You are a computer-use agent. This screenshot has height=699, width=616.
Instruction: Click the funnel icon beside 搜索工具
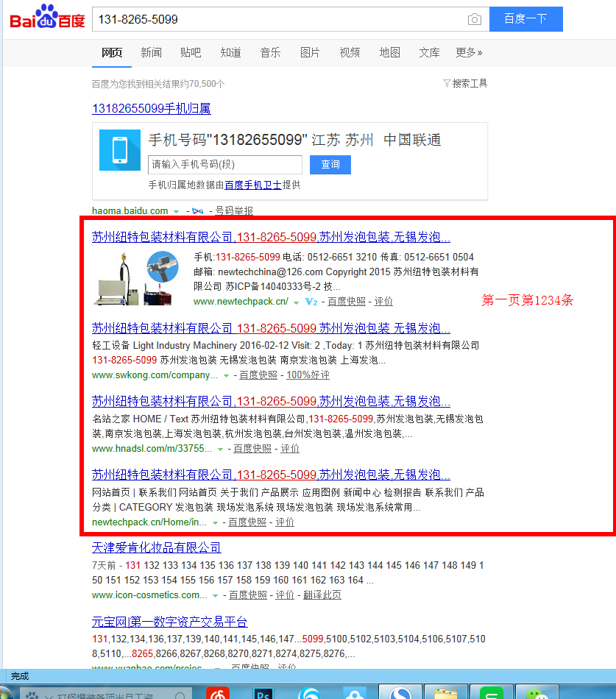tap(447, 83)
